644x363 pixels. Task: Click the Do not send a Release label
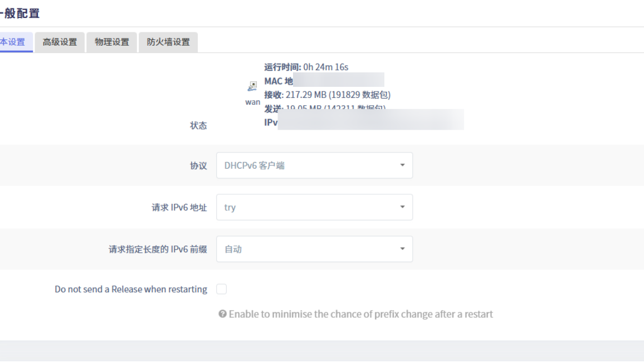[x=131, y=289]
